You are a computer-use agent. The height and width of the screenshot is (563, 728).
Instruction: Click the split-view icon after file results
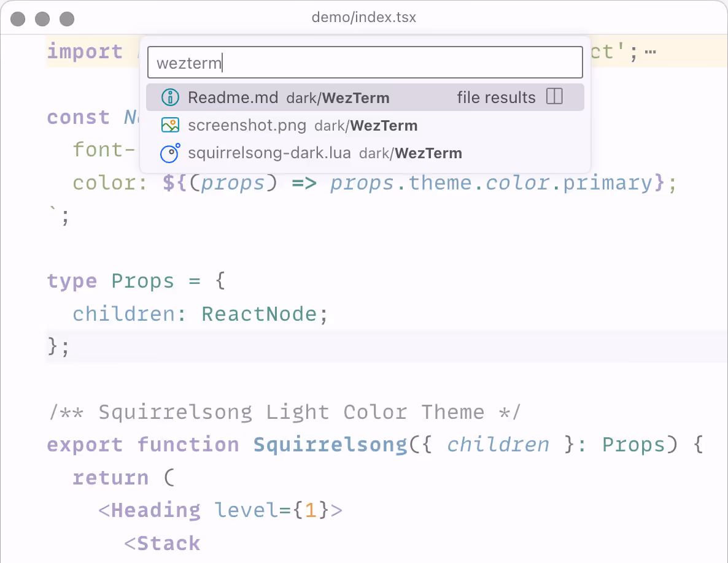coord(554,96)
